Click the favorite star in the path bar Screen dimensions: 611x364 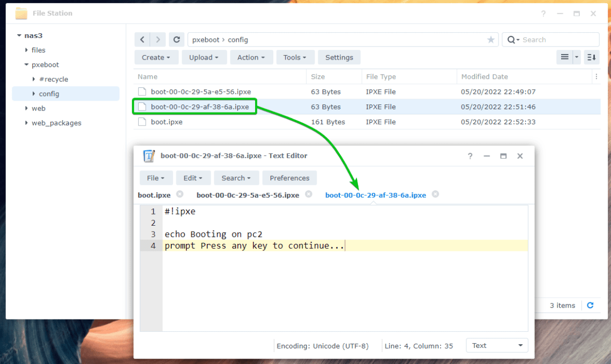(491, 39)
